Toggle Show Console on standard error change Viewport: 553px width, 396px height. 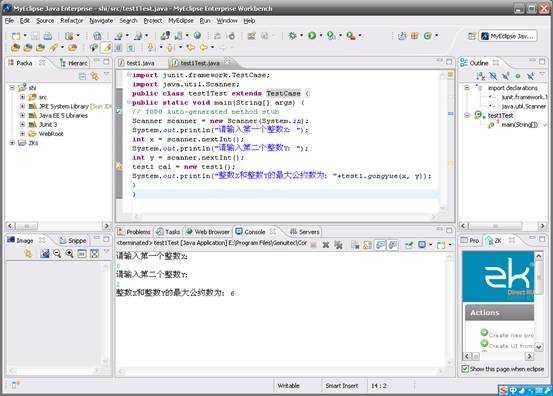pos(393,245)
